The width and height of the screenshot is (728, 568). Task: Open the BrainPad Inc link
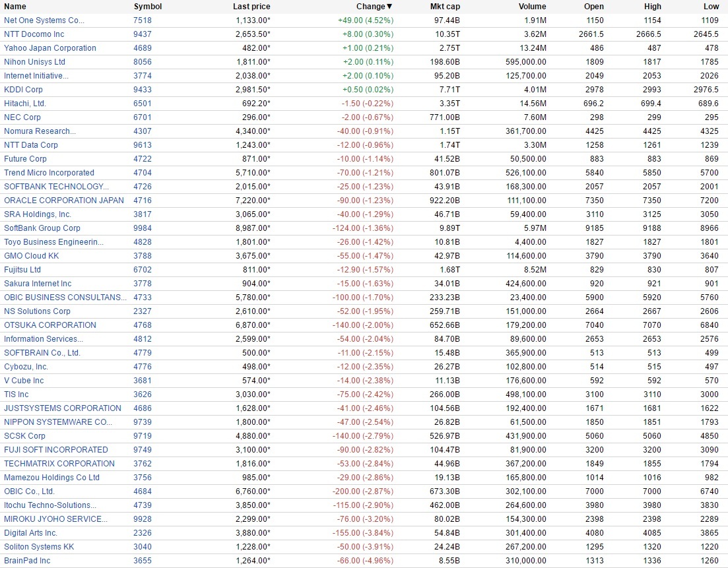coord(27,561)
